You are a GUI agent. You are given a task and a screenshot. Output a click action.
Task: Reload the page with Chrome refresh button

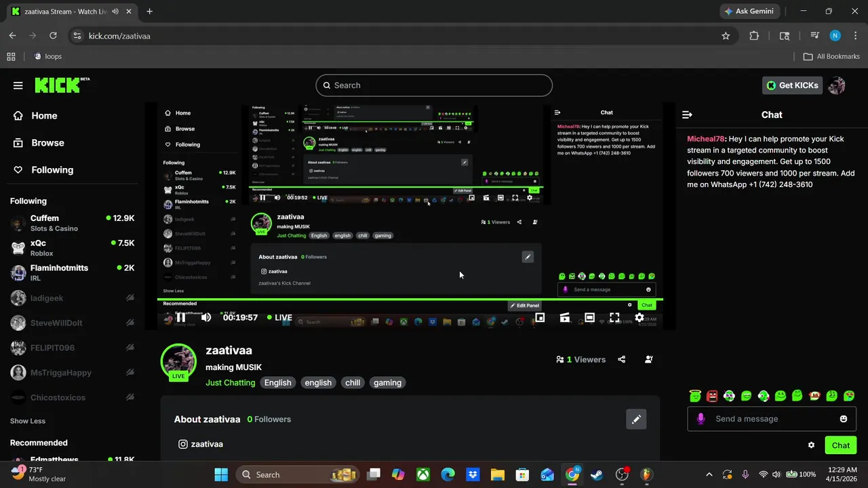point(54,36)
